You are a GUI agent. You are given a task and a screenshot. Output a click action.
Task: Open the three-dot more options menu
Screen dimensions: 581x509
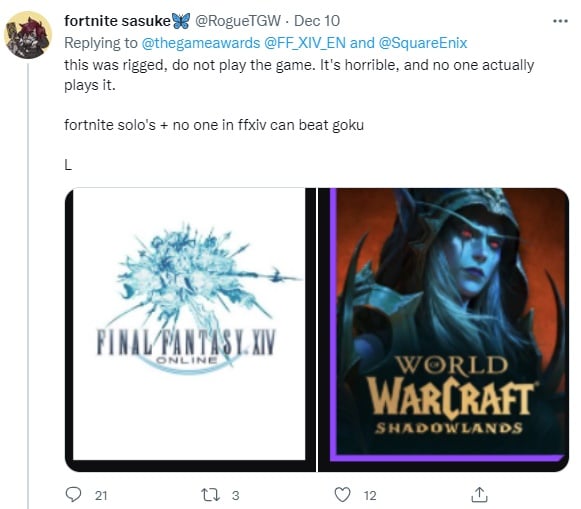coord(560,21)
